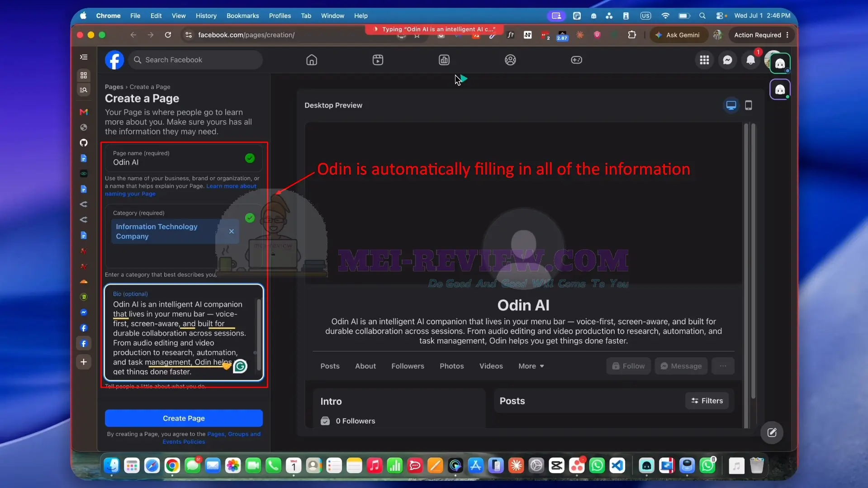Open Action Required menu
The width and height of the screenshot is (868, 488).
[761, 35]
